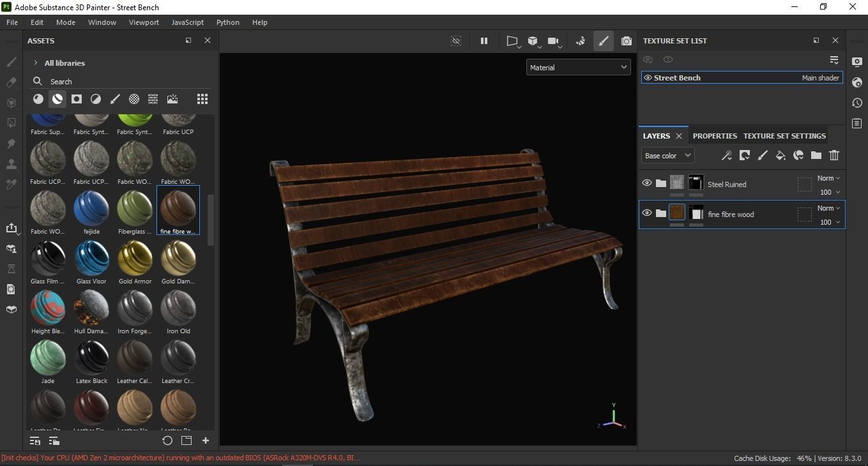Filter assets by textures grid icon
The width and height of the screenshot is (868, 466).
[153, 99]
